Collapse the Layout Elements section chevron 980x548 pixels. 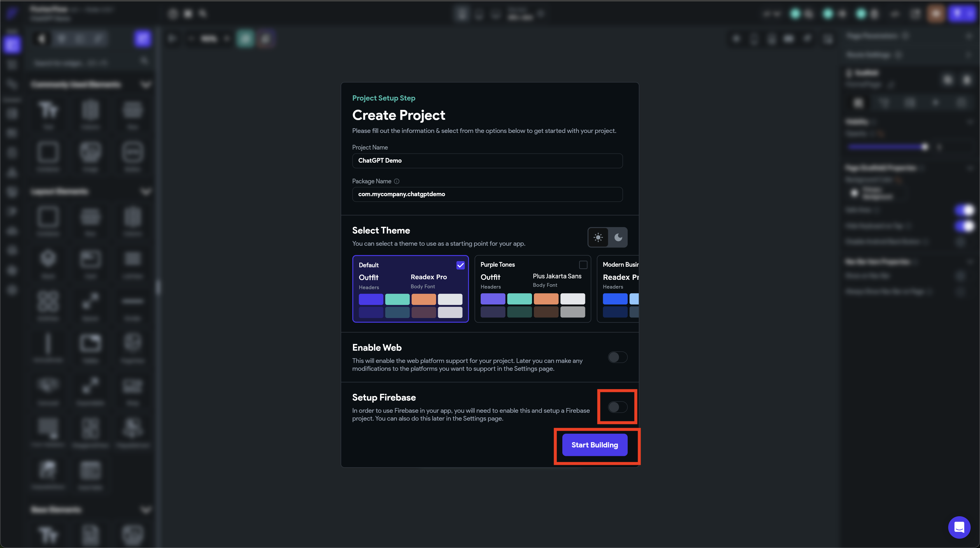click(146, 191)
